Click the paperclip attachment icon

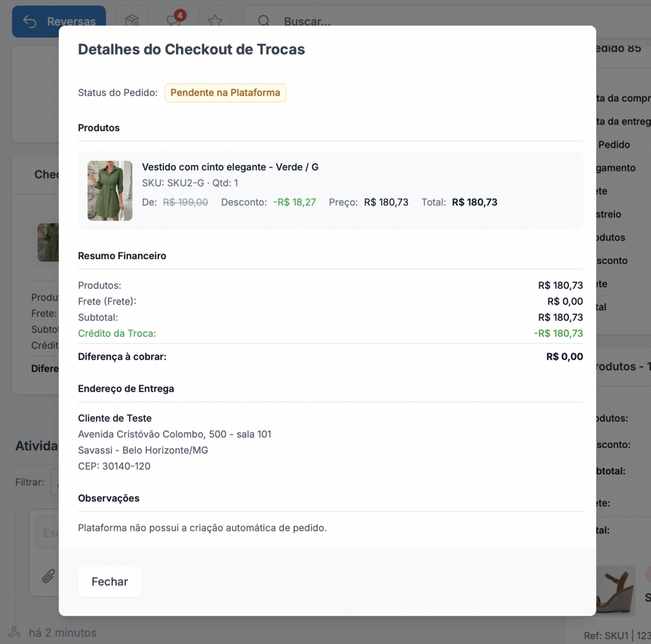pos(48,576)
